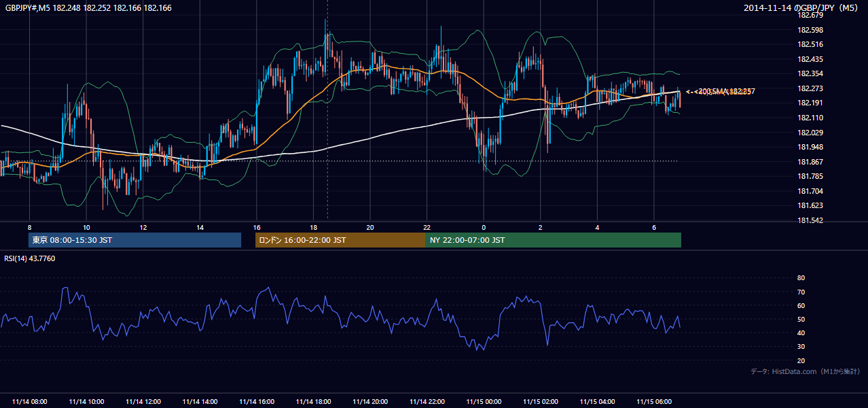This screenshot has height=408, width=868.
Task: Click hour marker 0 under the price chart
Action: [x=484, y=227]
